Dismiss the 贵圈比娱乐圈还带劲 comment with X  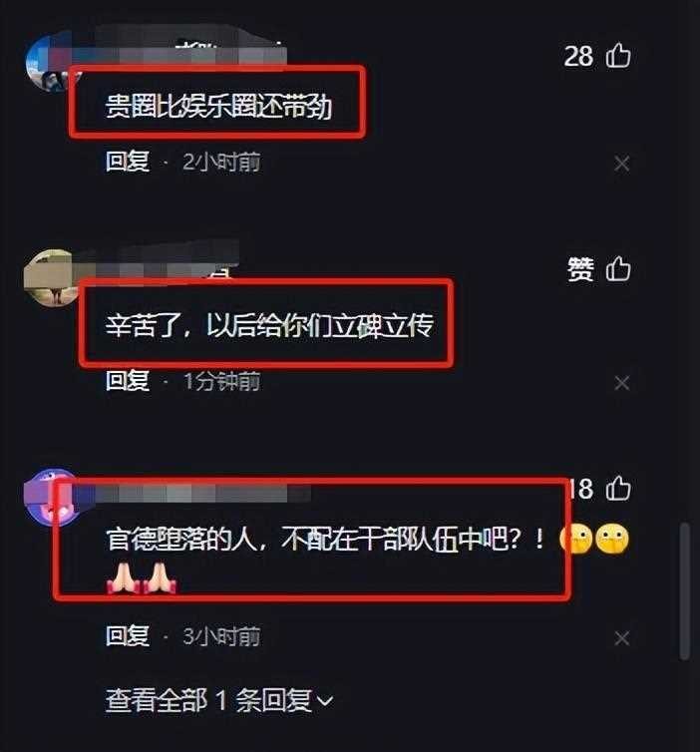(622, 164)
